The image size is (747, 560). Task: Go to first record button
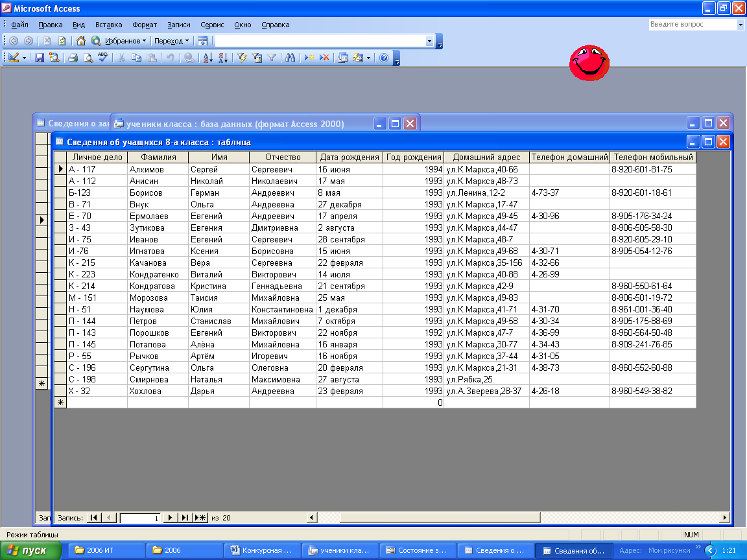(94, 518)
